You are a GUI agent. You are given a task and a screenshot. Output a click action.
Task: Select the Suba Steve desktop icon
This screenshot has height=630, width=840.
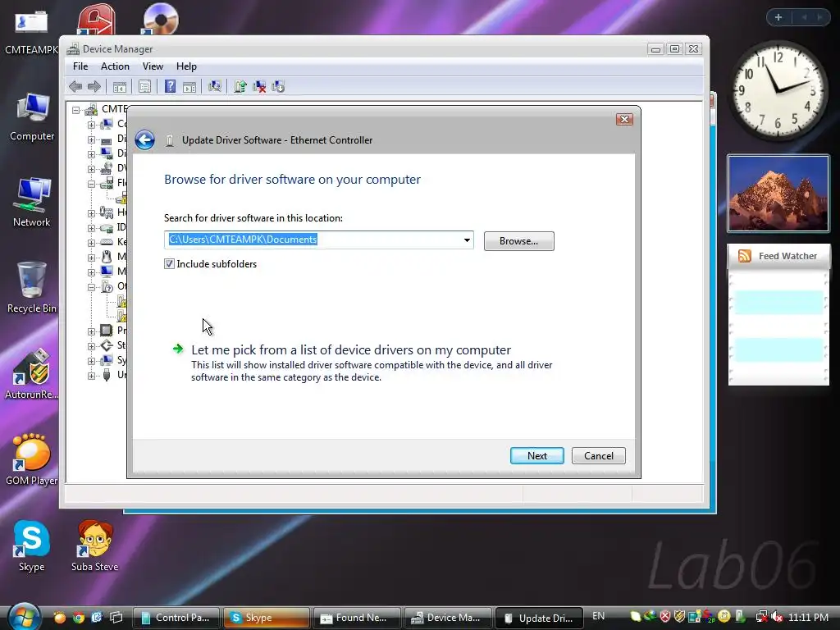[x=95, y=546]
